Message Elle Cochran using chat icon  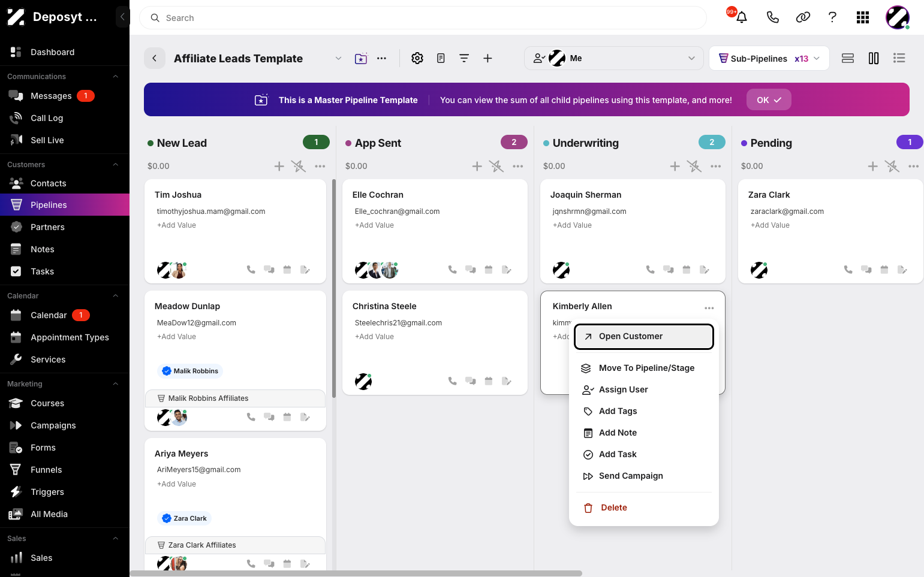(x=471, y=270)
